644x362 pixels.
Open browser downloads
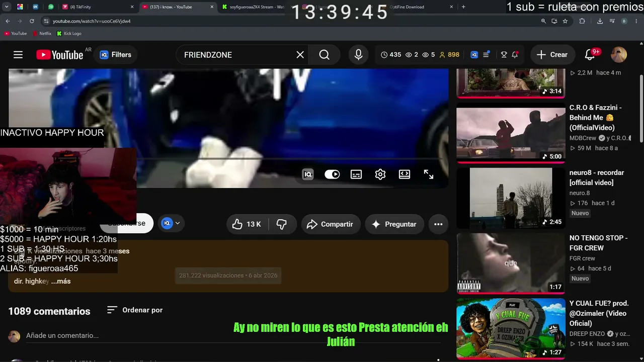600,21
